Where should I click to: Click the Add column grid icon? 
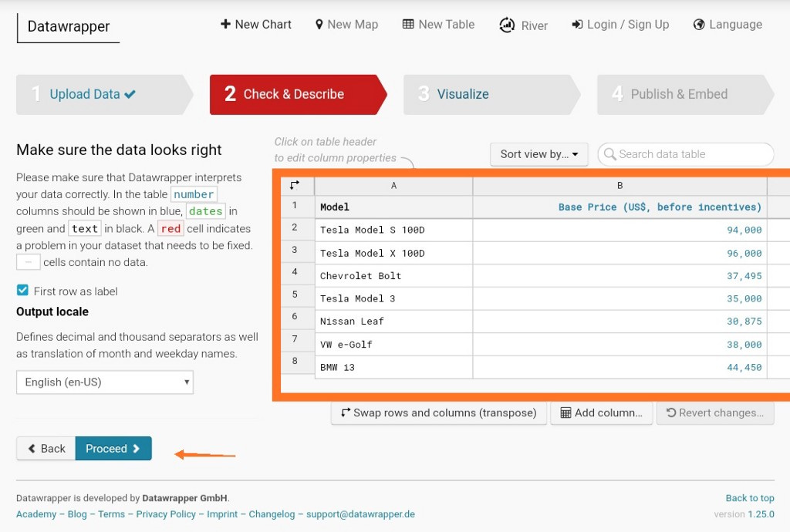(x=565, y=412)
